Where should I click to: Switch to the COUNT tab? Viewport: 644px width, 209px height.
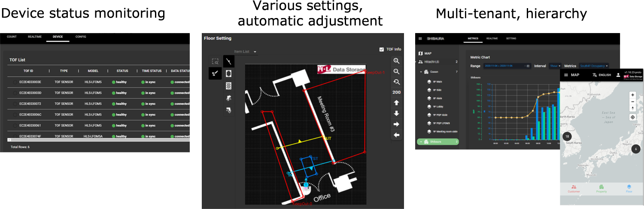coord(12,37)
